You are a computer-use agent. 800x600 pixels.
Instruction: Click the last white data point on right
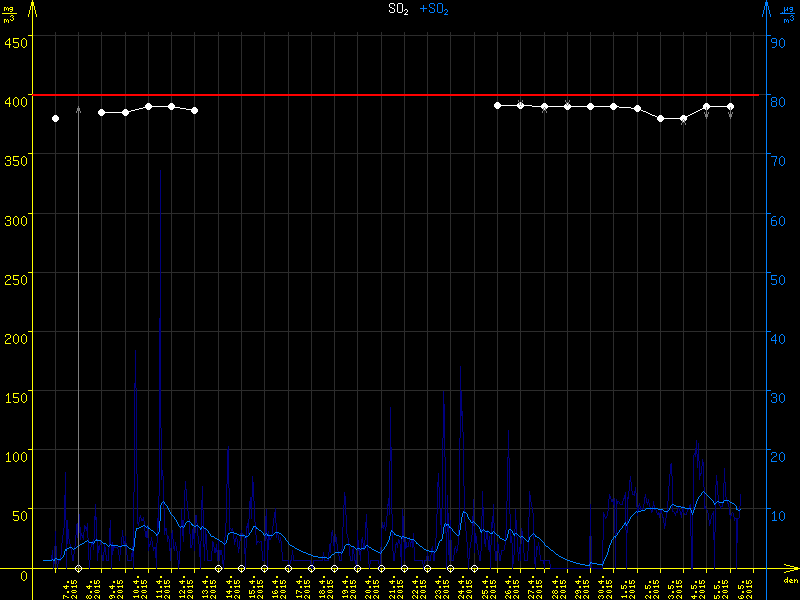[x=730, y=106]
